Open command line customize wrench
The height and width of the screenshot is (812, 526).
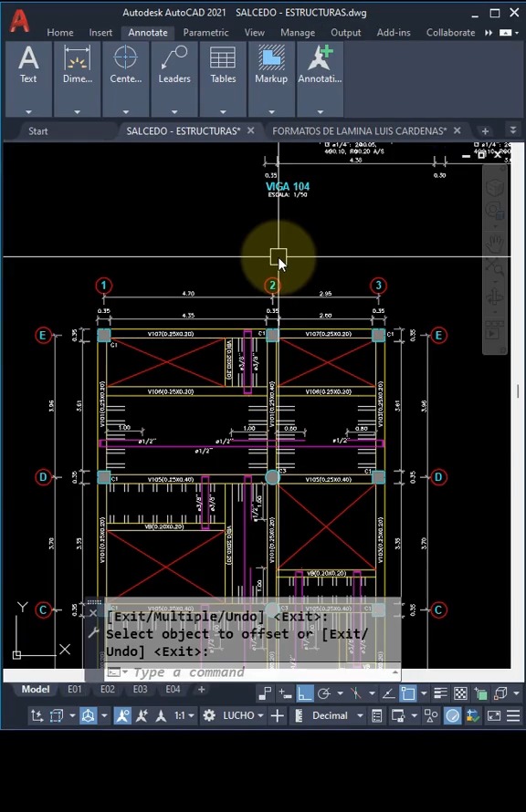click(x=93, y=632)
